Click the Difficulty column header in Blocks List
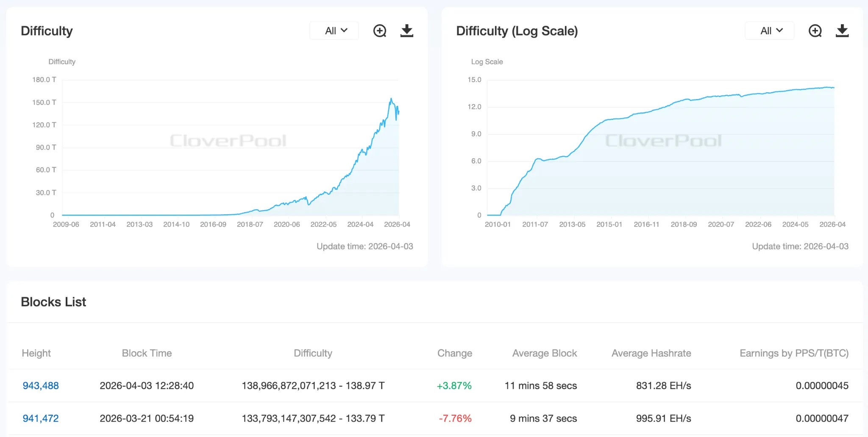868x437 pixels. (x=313, y=353)
